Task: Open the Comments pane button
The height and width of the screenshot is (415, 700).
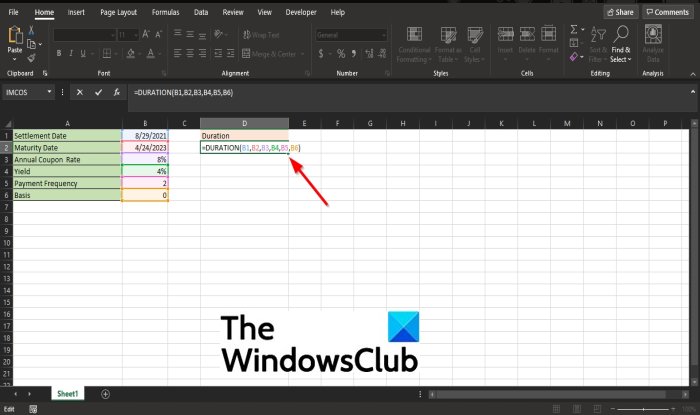Action: coord(666,12)
